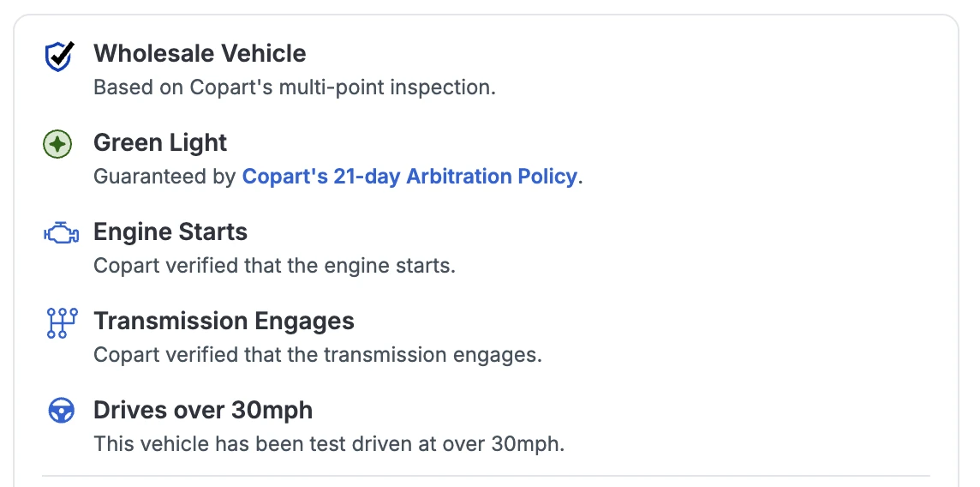
Task: Click the Transmission Engages heading
Action: [224, 321]
